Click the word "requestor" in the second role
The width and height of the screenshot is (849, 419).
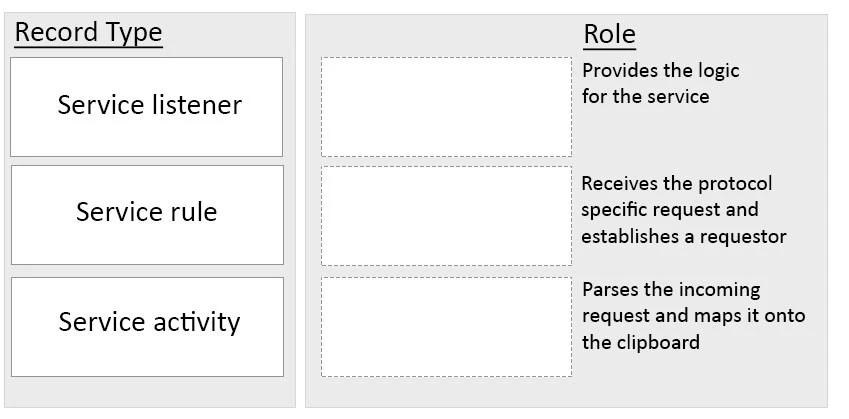coord(744,237)
